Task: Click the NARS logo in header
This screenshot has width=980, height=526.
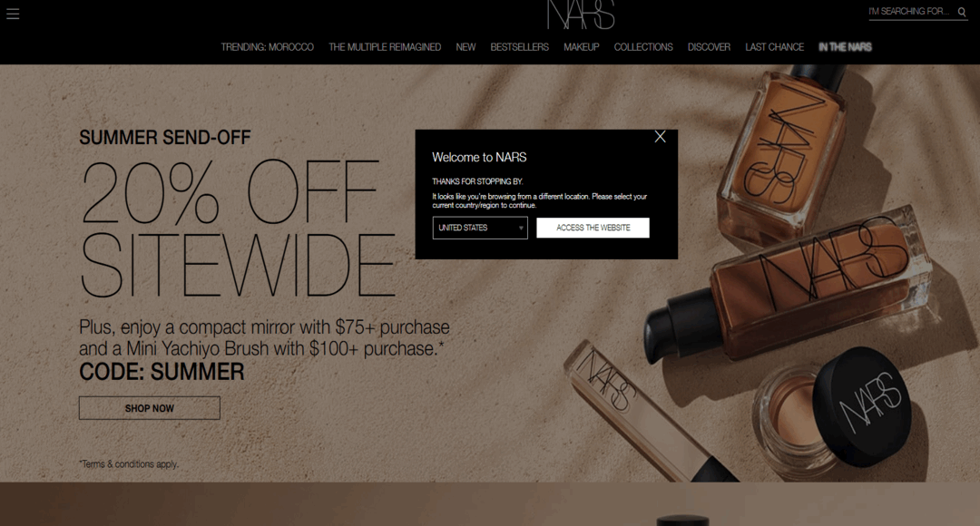Action: pos(581,15)
